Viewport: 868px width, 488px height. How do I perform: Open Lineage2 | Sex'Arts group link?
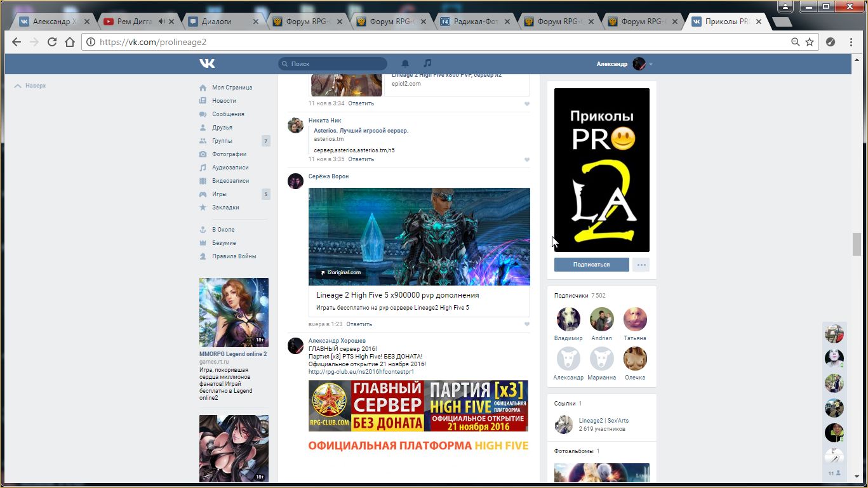click(604, 421)
